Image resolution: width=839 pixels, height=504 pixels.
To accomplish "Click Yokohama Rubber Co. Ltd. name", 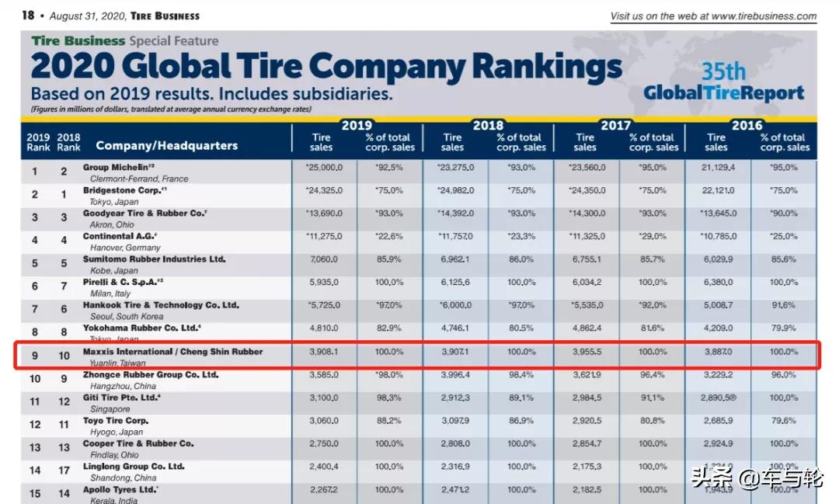I will (x=142, y=328).
